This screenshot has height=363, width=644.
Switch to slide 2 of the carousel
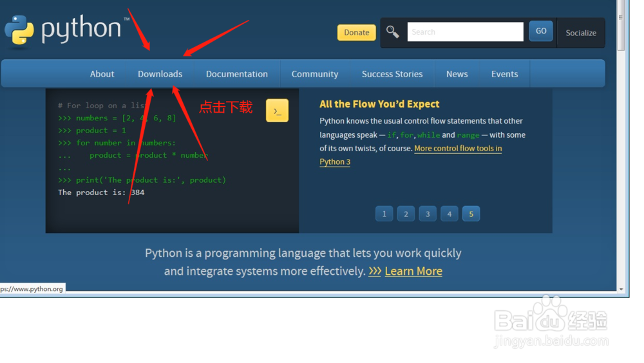pos(406,214)
